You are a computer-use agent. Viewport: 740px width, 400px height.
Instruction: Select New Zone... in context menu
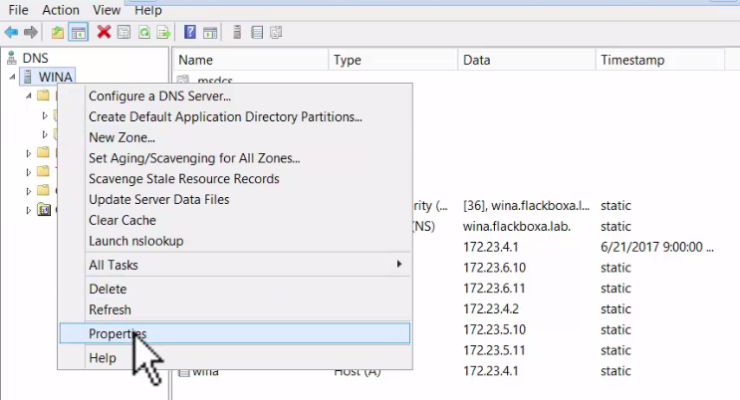[121, 137]
